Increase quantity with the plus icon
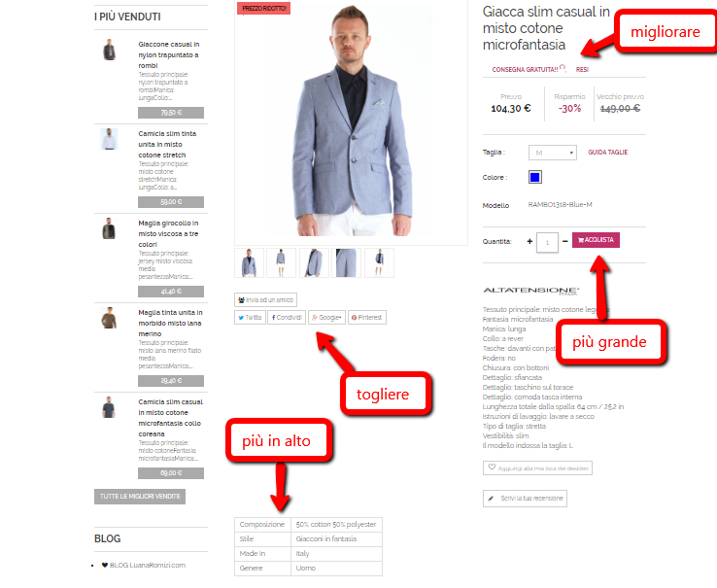Image resolution: width=717 pixels, height=588 pixels. [529, 241]
